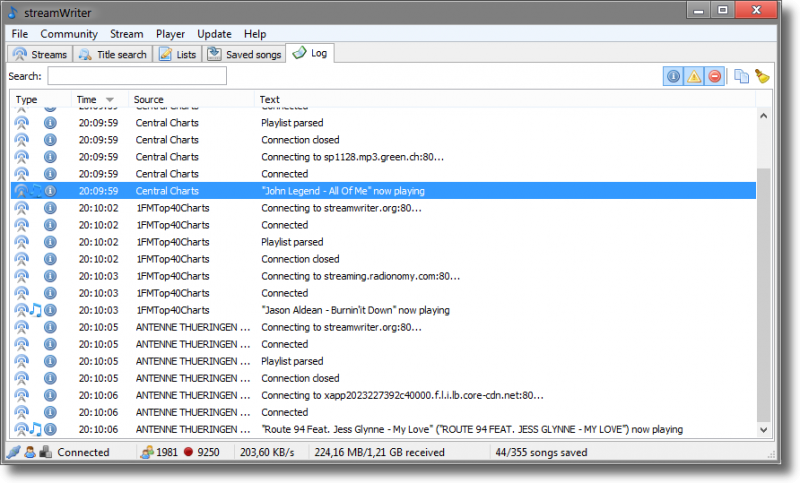This screenshot has width=800, height=483.
Task: Switch to the Title search tab
Action: [113, 54]
